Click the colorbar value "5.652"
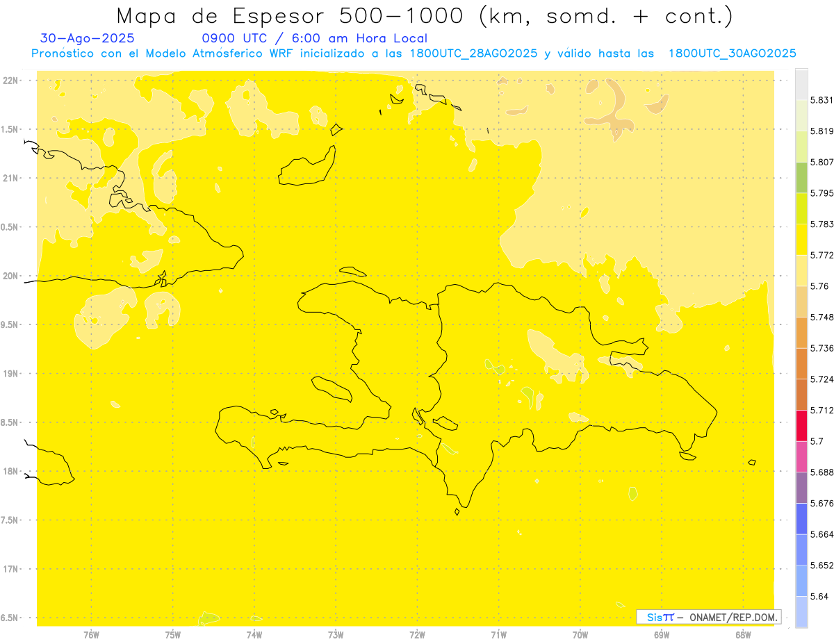This screenshot has width=834, height=644. click(821, 565)
